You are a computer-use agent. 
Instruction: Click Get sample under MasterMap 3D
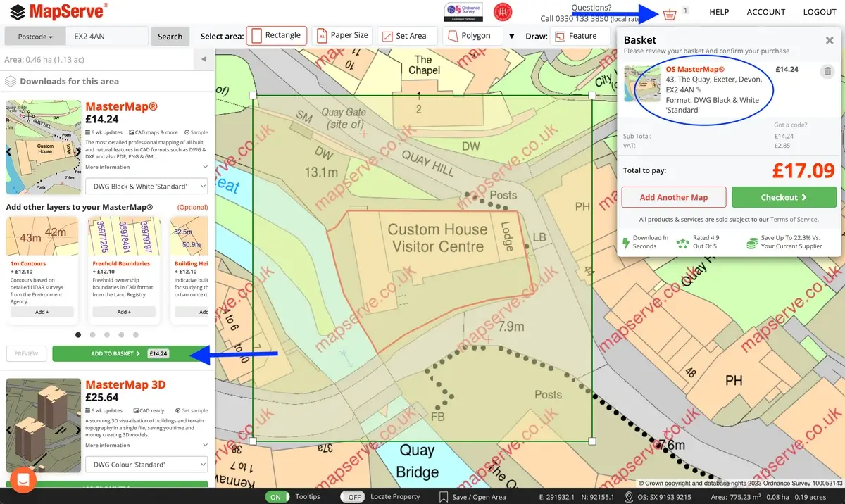click(192, 410)
